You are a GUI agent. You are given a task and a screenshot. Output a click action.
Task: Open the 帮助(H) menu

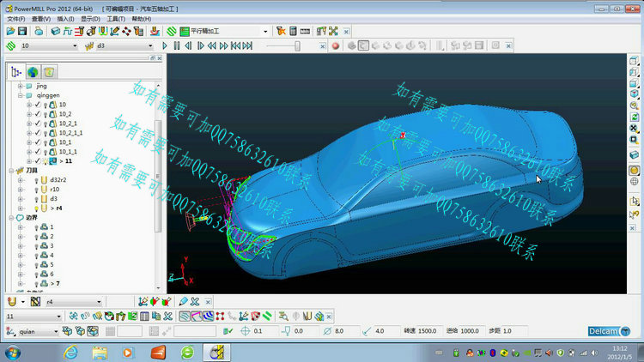click(x=142, y=19)
